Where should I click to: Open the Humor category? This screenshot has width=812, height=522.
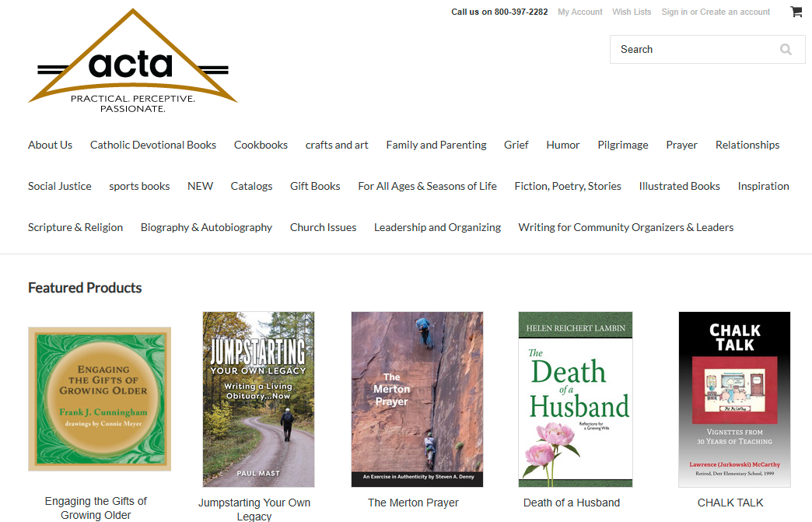tap(562, 145)
